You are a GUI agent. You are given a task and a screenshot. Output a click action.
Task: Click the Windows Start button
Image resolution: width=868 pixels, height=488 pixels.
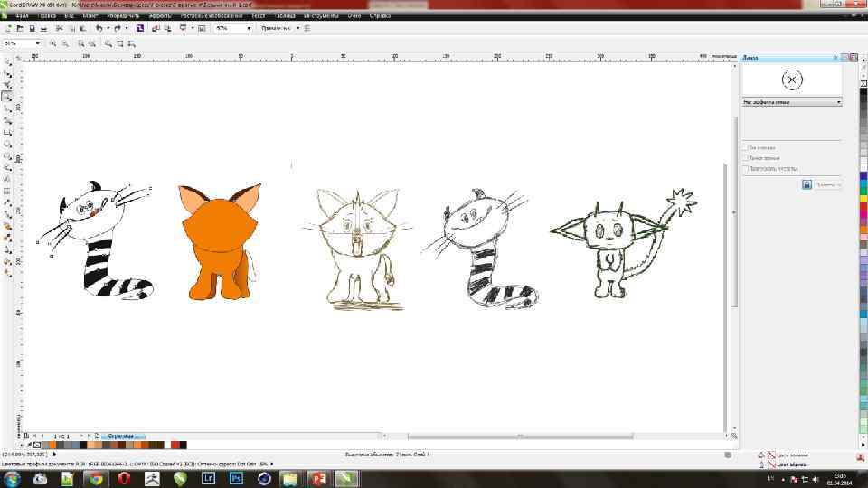[x=12, y=479]
